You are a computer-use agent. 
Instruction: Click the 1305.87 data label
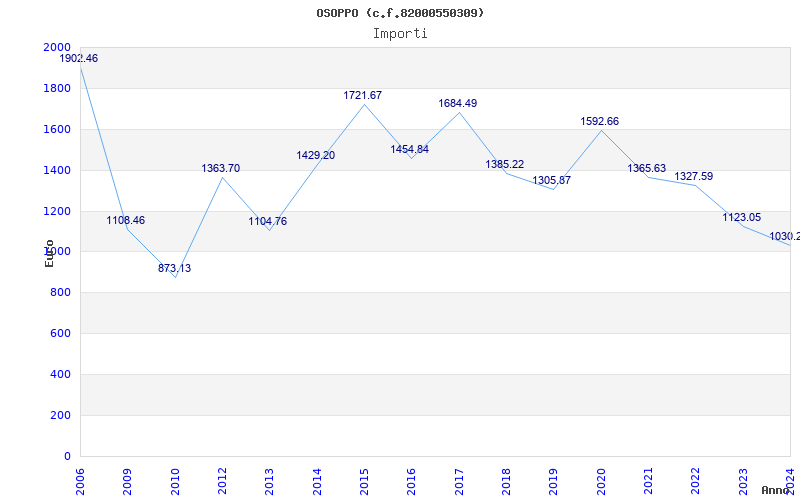coord(552,180)
